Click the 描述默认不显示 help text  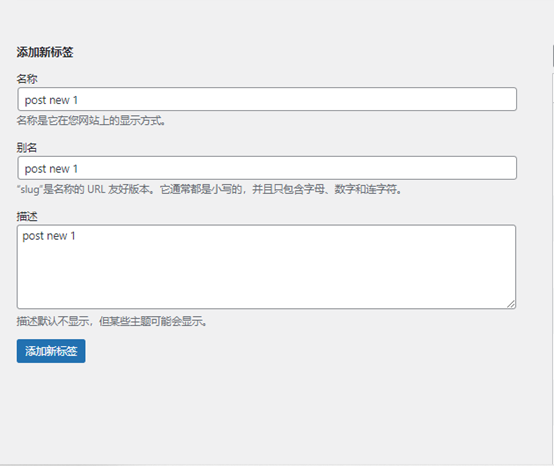click(x=112, y=321)
